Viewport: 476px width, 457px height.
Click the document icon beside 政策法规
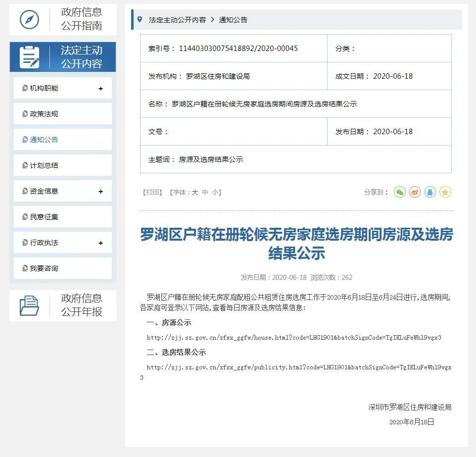pos(25,114)
